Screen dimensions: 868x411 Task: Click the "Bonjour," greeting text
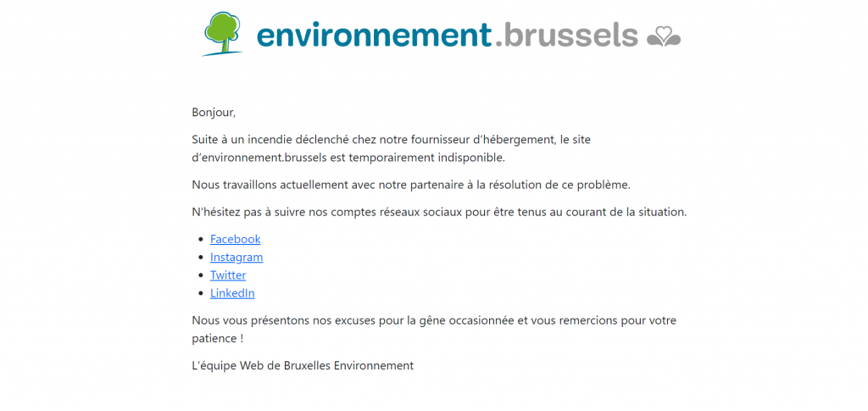click(x=214, y=112)
